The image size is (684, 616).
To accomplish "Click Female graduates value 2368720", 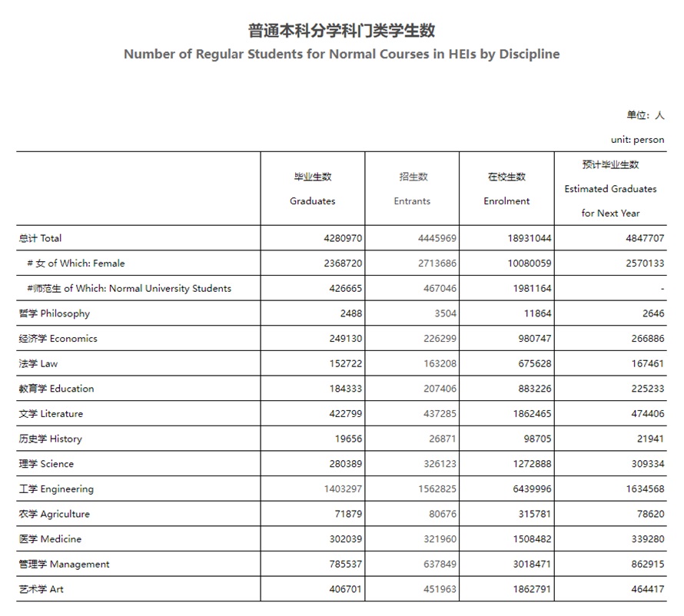I will pos(343,263).
